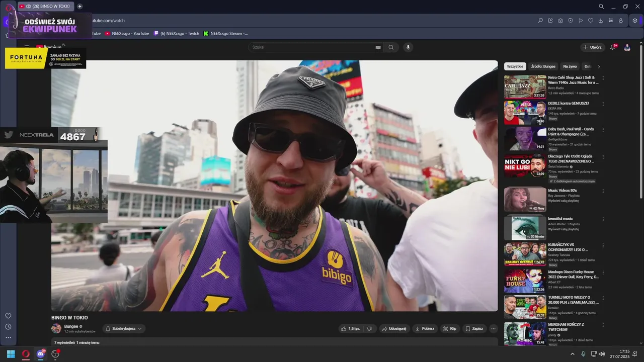
Task: Select the Wszystkie filter chip
Action: (515, 66)
